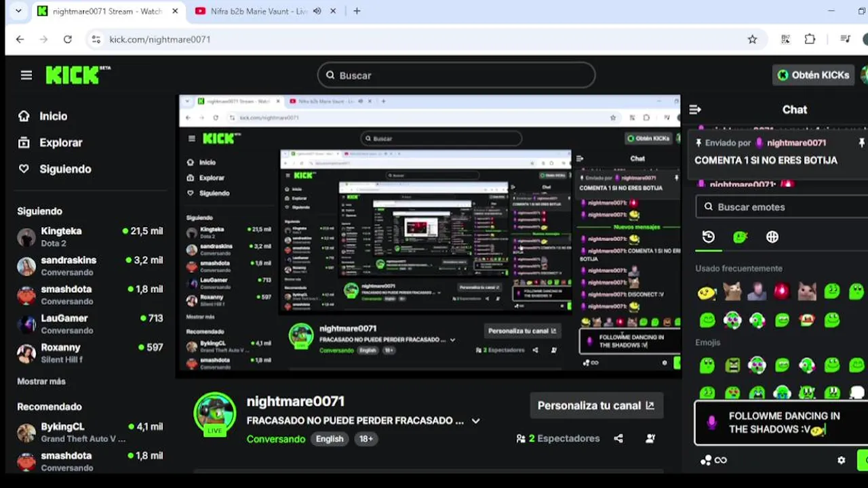
Task: Collapse the chat panel with arrow icon
Action: click(695, 109)
